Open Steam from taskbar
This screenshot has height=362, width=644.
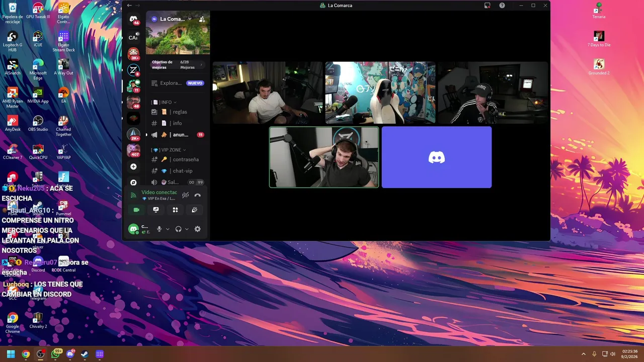pos(85,354)
